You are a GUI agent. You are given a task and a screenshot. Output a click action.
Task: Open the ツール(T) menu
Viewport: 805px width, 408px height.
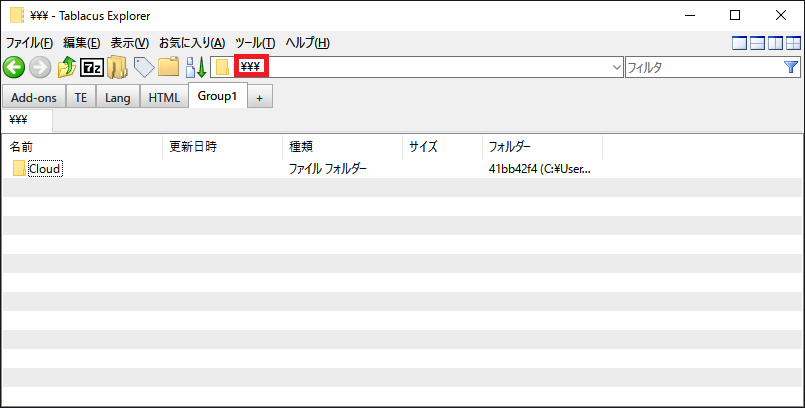coord(255,43)
